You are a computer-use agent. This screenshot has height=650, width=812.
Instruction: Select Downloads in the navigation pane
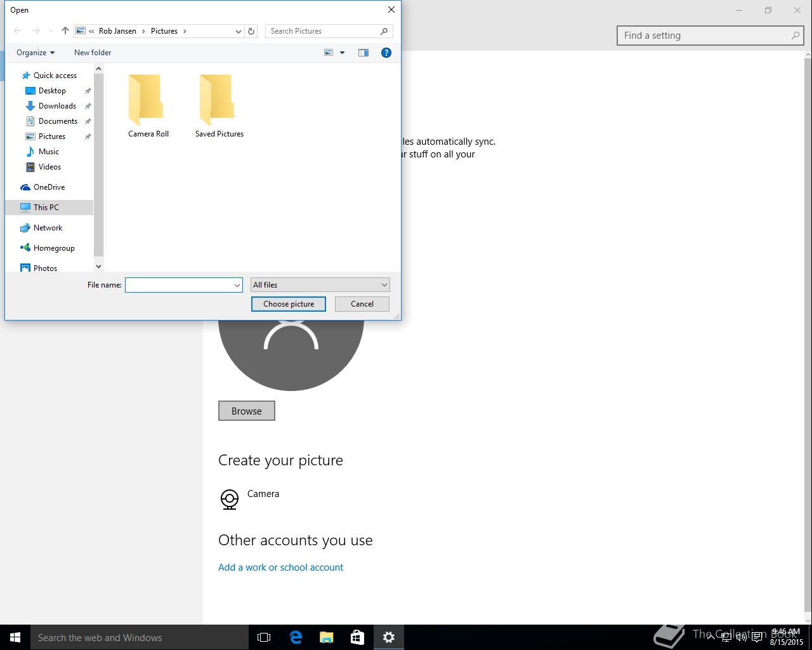click(57, 106)
